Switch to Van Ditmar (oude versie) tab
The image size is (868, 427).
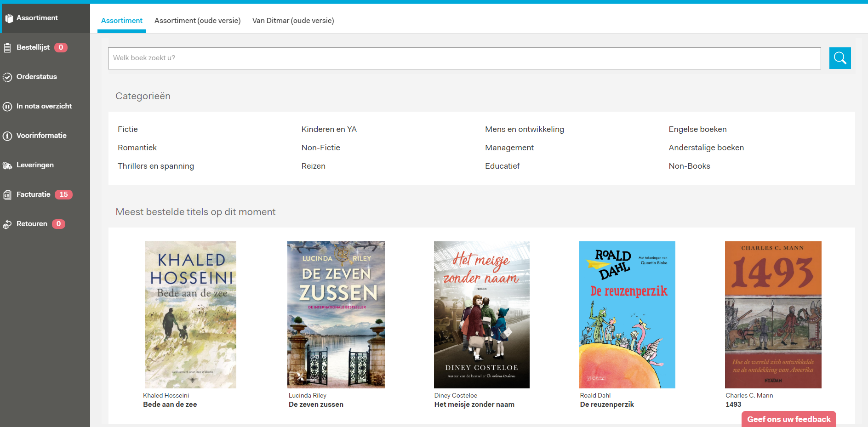[293, 21]
